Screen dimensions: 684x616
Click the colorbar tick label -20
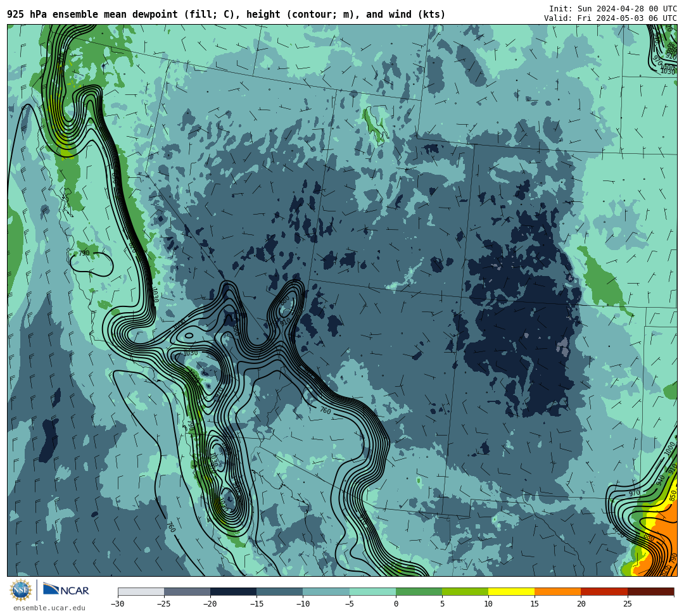coord(210,604)
